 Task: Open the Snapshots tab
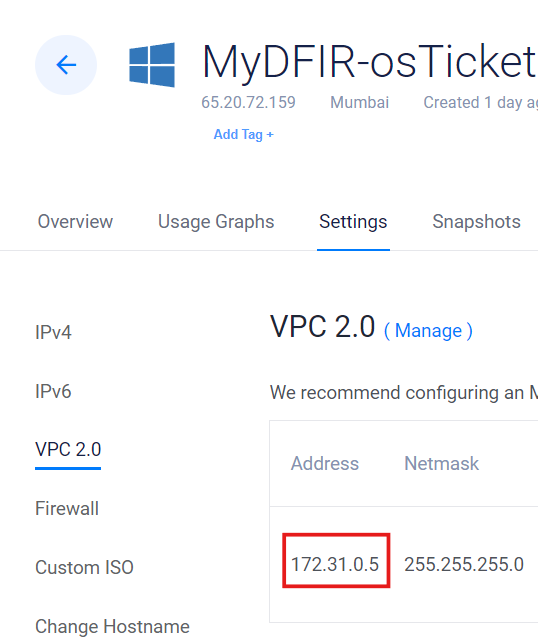(x=476, y=222)
